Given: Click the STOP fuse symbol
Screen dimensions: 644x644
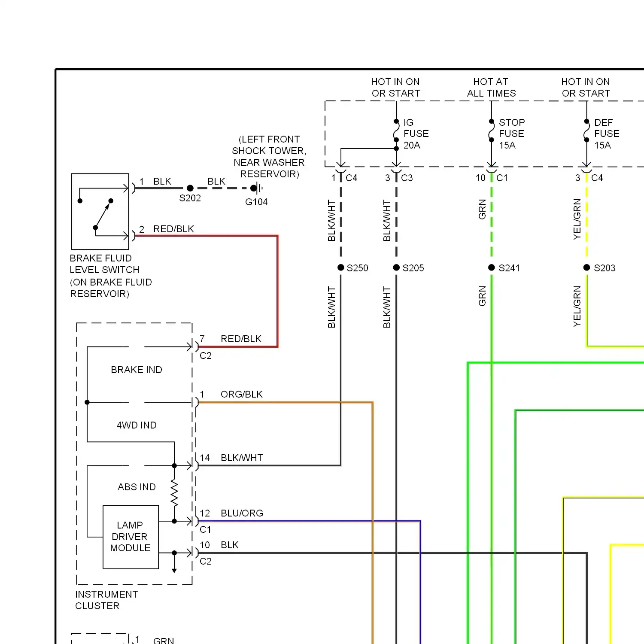Looking at the screenshot, I should coord(492,131).
